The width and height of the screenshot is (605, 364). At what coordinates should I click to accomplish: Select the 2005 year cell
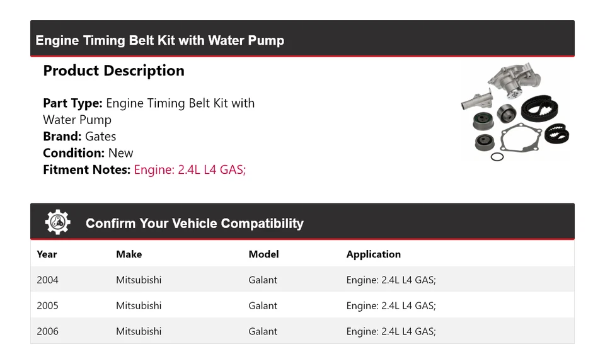(x=47, y=306)
